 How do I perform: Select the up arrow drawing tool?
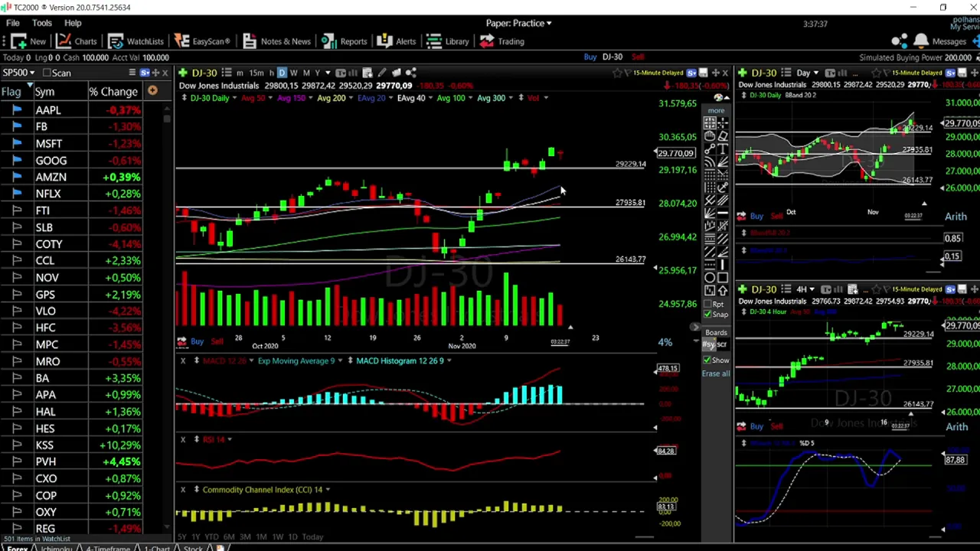point(724,290)
